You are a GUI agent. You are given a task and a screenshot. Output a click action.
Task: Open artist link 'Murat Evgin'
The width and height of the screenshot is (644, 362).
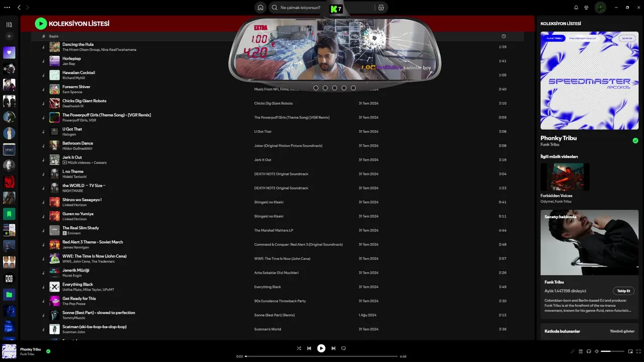pyautogui.click(x=72, y=276)
